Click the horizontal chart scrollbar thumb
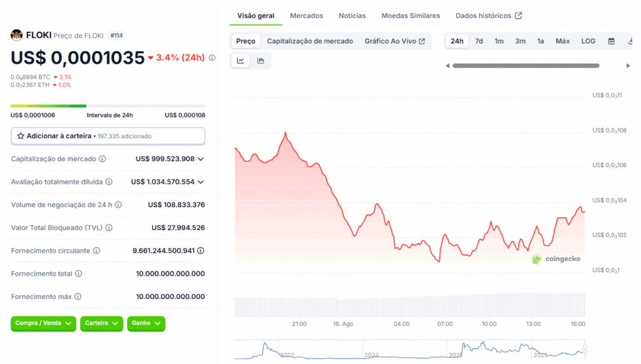Image resolution: width=641 pixels, height=364 pixels. (526, 66)
